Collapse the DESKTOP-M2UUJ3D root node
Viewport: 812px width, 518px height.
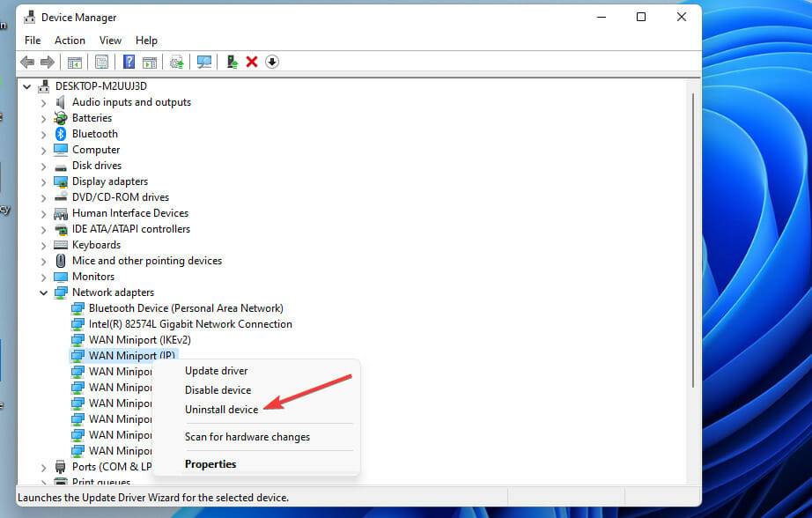(27, 86)
